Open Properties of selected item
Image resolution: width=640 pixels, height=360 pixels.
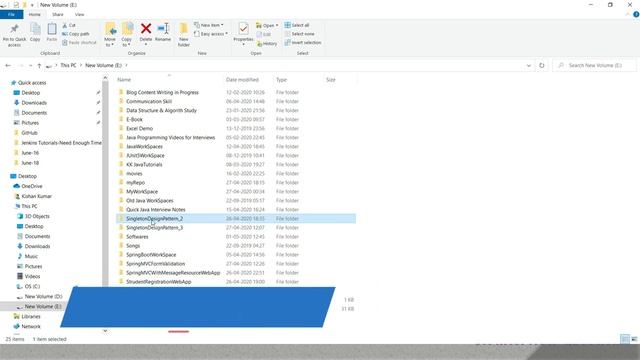point(243,33)
